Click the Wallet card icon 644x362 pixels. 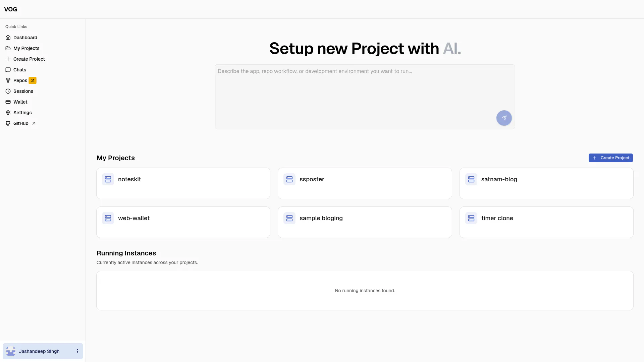point(8,102)
